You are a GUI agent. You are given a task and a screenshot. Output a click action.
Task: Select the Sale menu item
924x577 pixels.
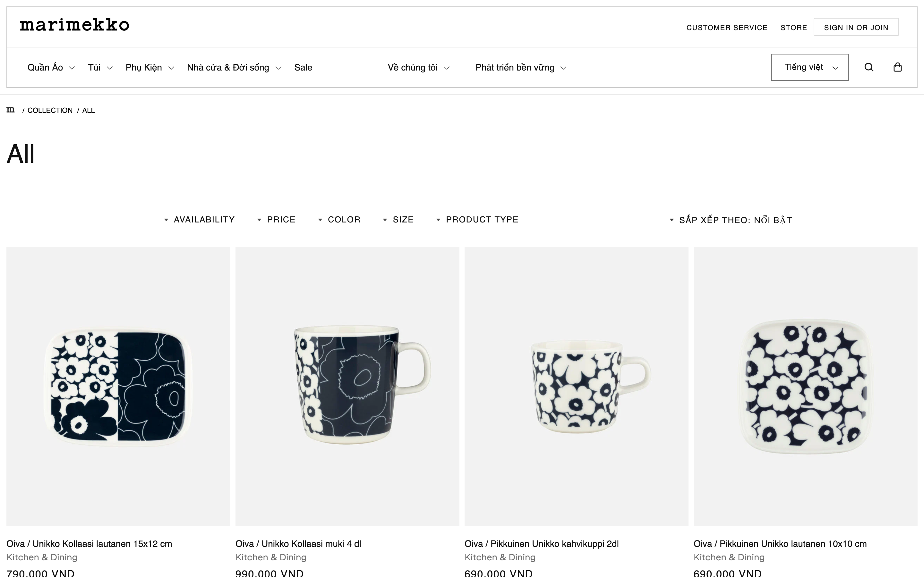[303, 67]
